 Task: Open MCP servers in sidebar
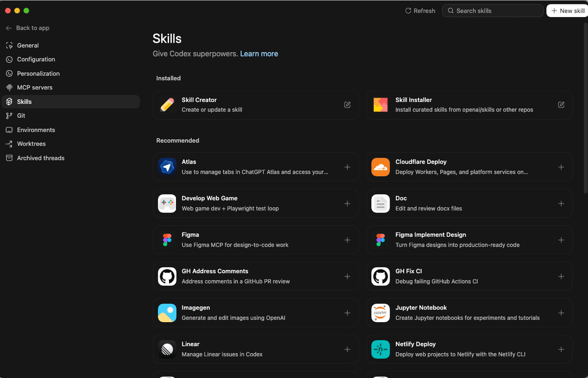coord(34,88)
